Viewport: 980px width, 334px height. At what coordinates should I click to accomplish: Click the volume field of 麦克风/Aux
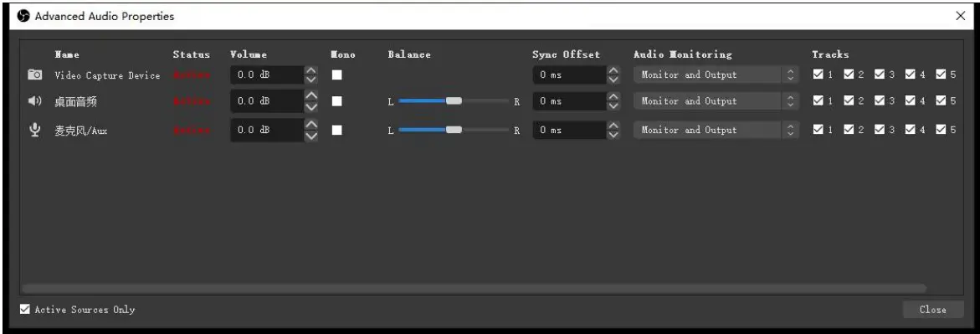click(x=268, y=130)
